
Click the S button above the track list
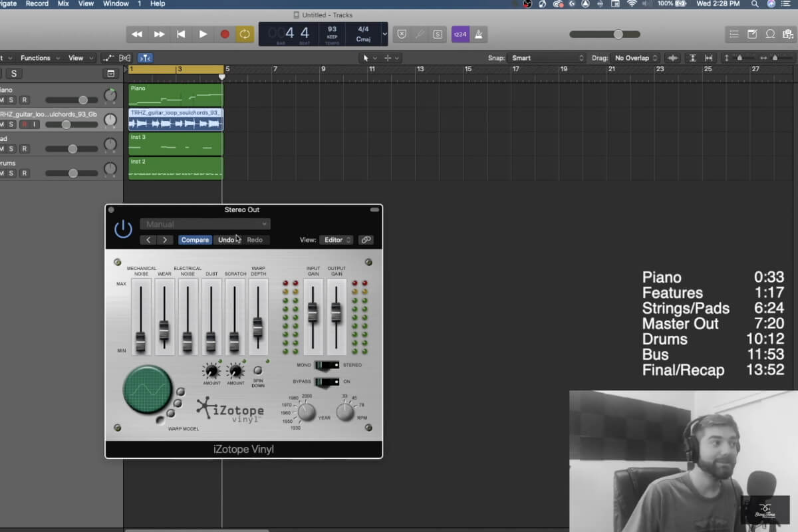13,74
